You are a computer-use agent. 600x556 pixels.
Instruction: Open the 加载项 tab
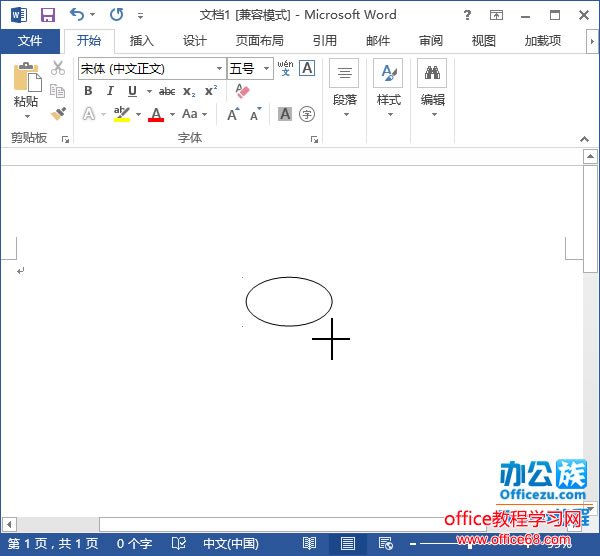tap(543, 41)
